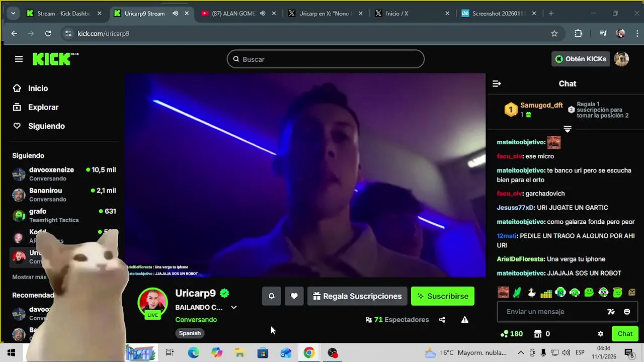This screenshot has width=644, height=362.
Task: Click the Buscar search field
Action: (x=326, y=59)
